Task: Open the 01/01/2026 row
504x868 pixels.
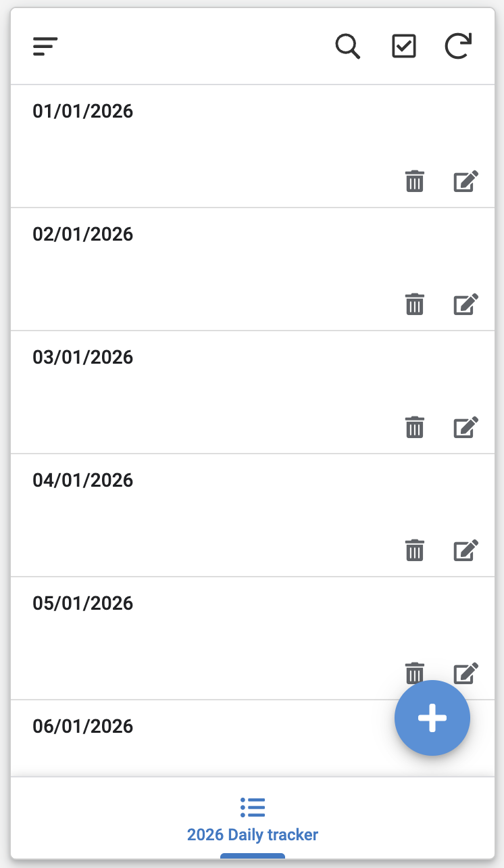Action: coord(83,111)
